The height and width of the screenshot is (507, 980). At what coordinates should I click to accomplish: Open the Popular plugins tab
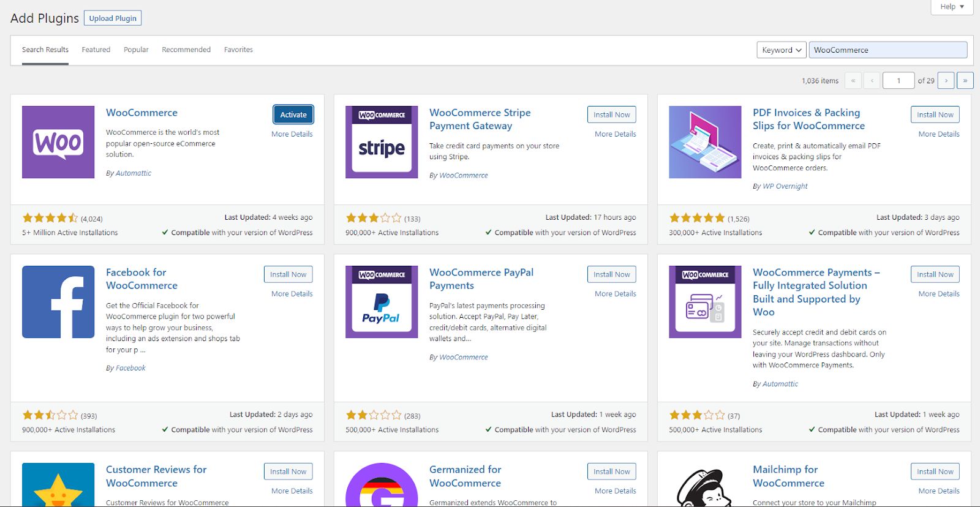[136, 50]
